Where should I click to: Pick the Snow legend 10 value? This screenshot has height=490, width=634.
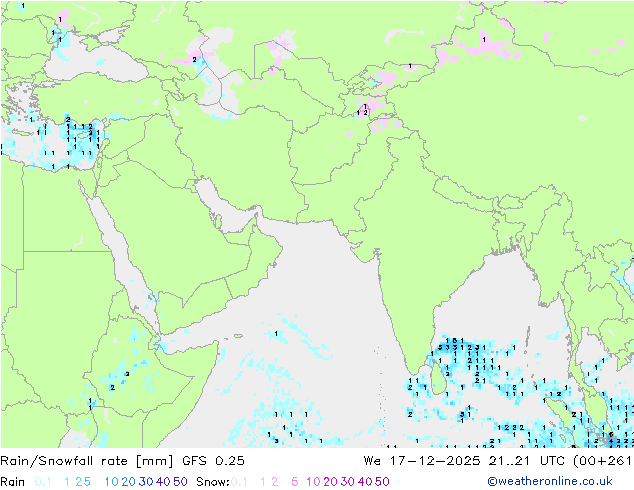point(313,482)
